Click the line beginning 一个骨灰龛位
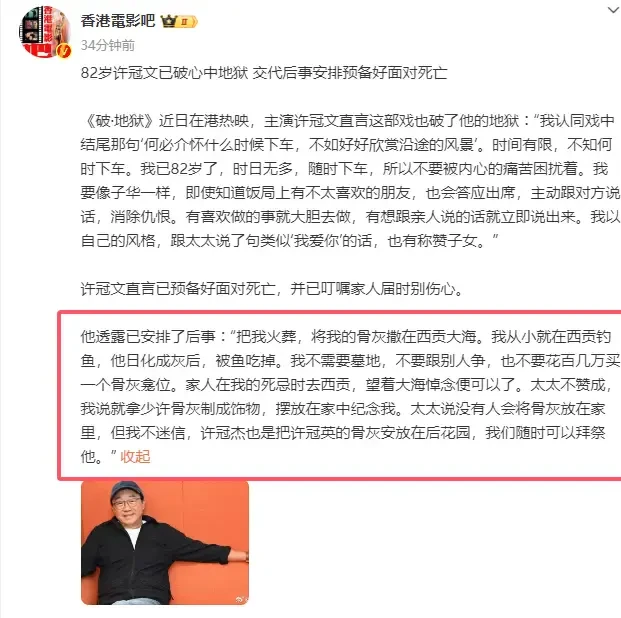 [347, 385]
